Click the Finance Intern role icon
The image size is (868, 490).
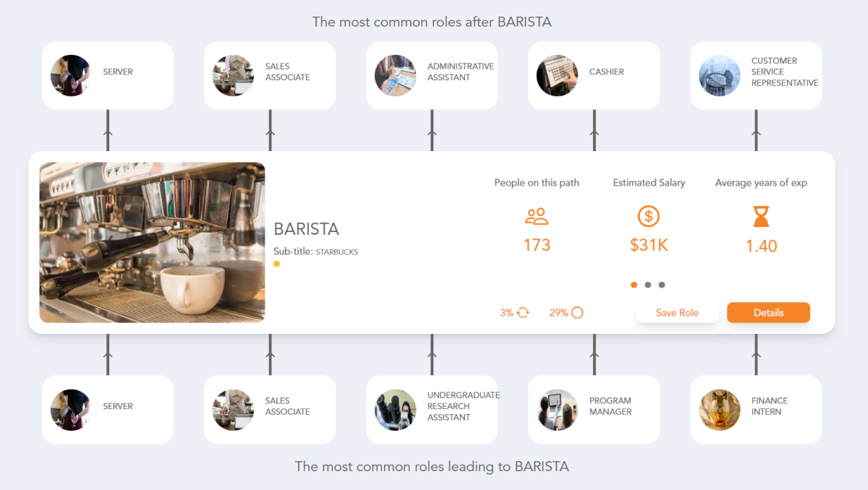click(719, 409)
